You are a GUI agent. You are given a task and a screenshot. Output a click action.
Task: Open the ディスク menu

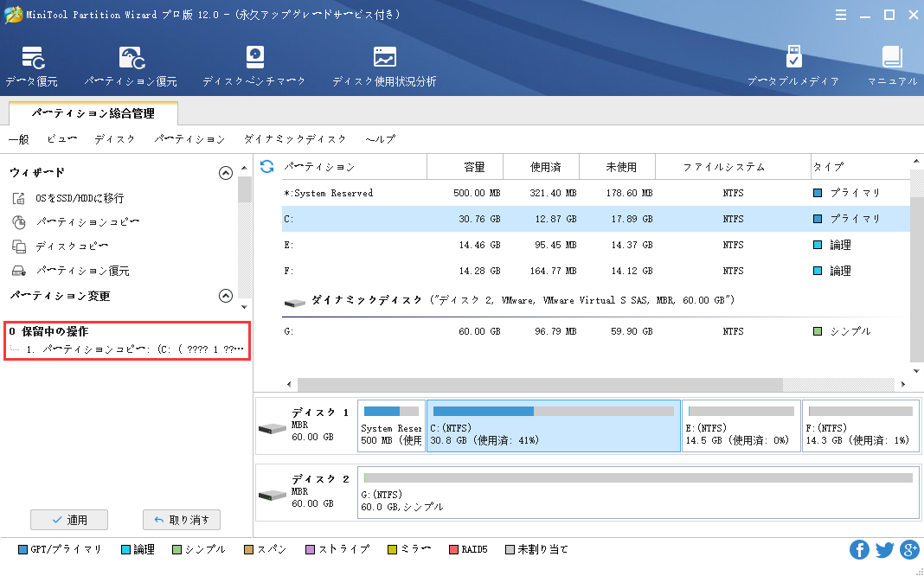tap(114, 139)
